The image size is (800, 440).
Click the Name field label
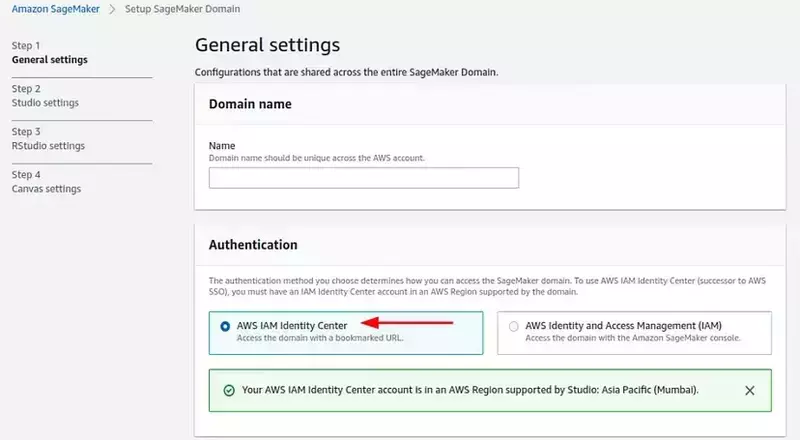pyautogui.click(x=221, y=146)
